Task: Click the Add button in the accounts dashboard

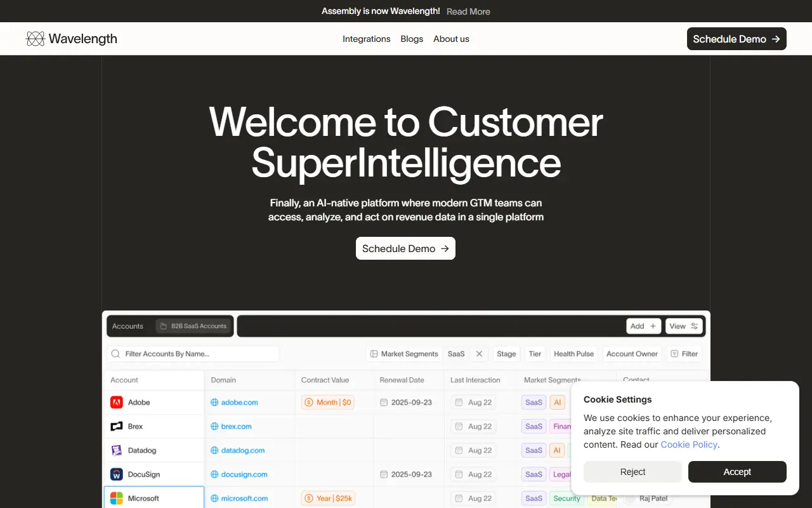Action: coord(644,326)
